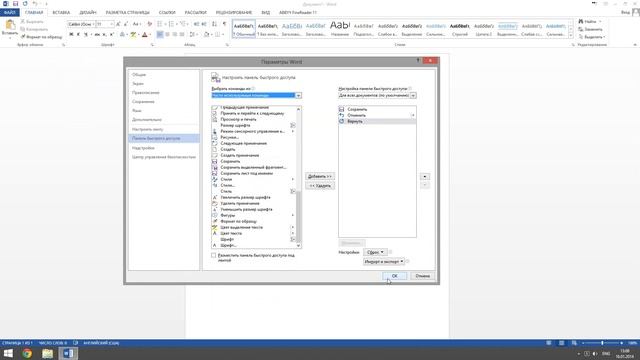The image size is (640, 360).
Task: Select 'Вернуть' in the right toolbar list
Action: pos(377,122)
